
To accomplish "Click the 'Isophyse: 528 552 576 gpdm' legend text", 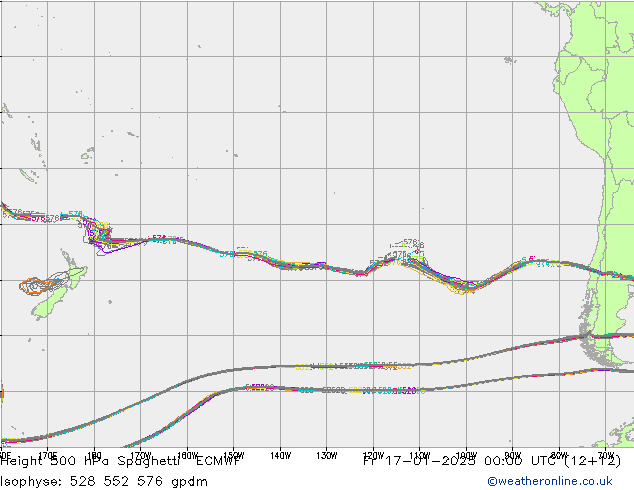I will (x=104, y=482).
